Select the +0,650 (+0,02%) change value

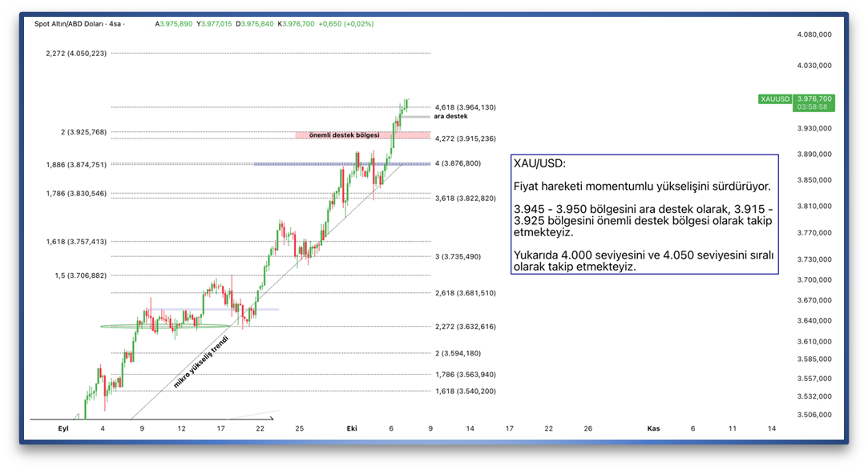click(x=345, y=24)
